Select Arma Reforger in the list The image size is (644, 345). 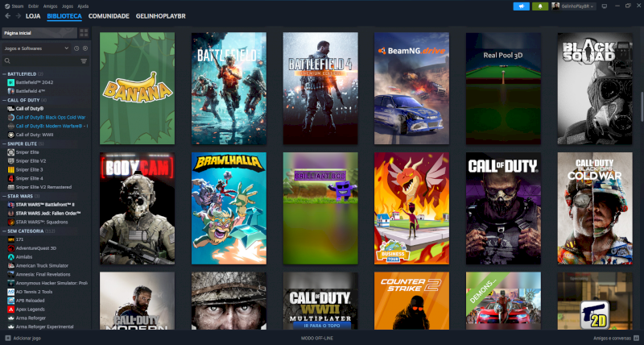(31, 318)
